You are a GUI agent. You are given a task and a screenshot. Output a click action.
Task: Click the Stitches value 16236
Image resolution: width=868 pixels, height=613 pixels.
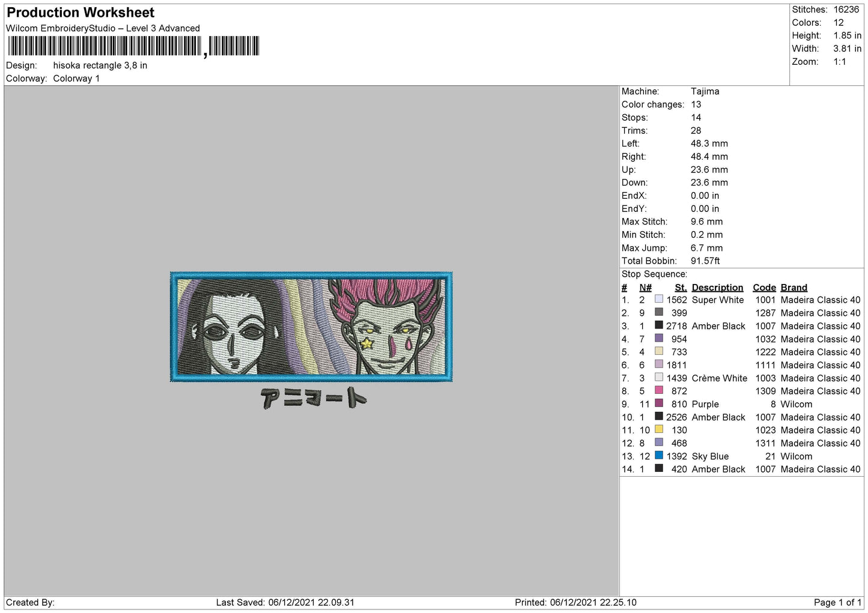click(846, 10)
